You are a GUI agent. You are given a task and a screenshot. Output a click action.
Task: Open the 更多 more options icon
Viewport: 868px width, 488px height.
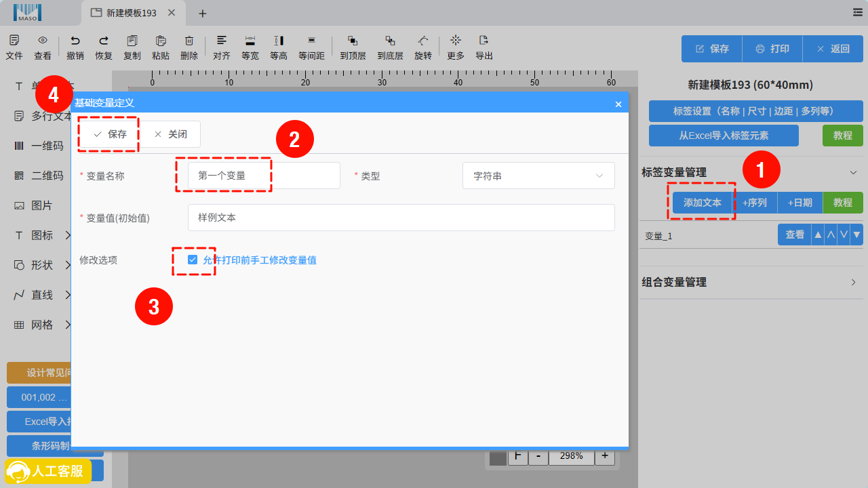click(456, 41)
